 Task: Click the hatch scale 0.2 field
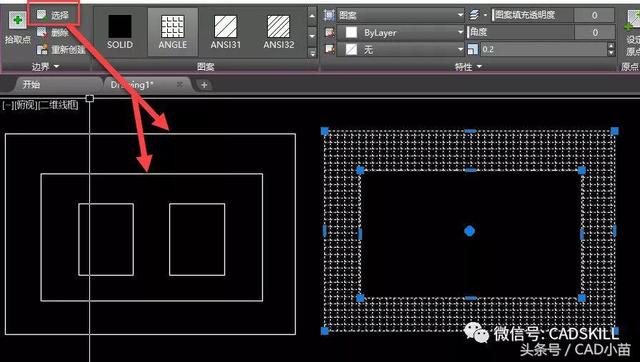543,49
